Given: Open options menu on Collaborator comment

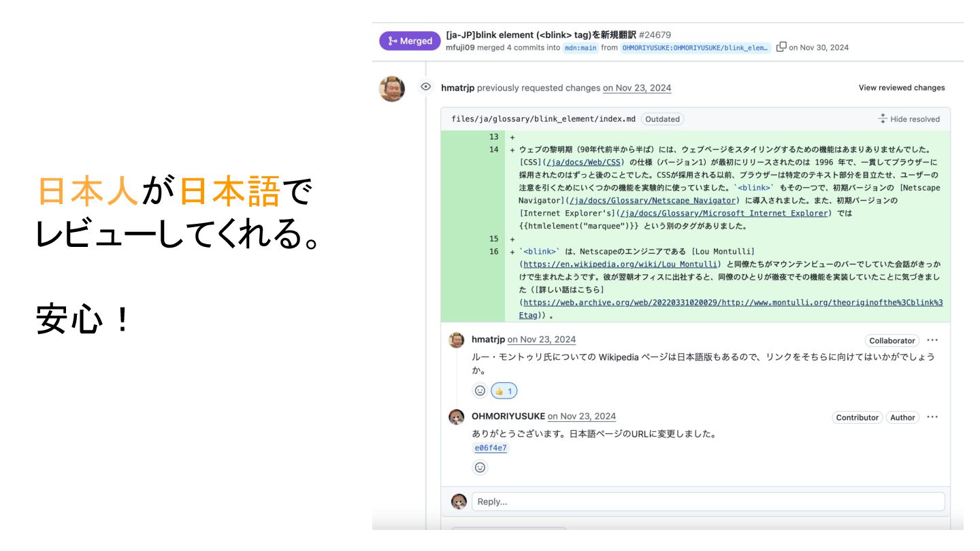Looking at the screenshot, I should pyautogui.click(x=932, y=340).
